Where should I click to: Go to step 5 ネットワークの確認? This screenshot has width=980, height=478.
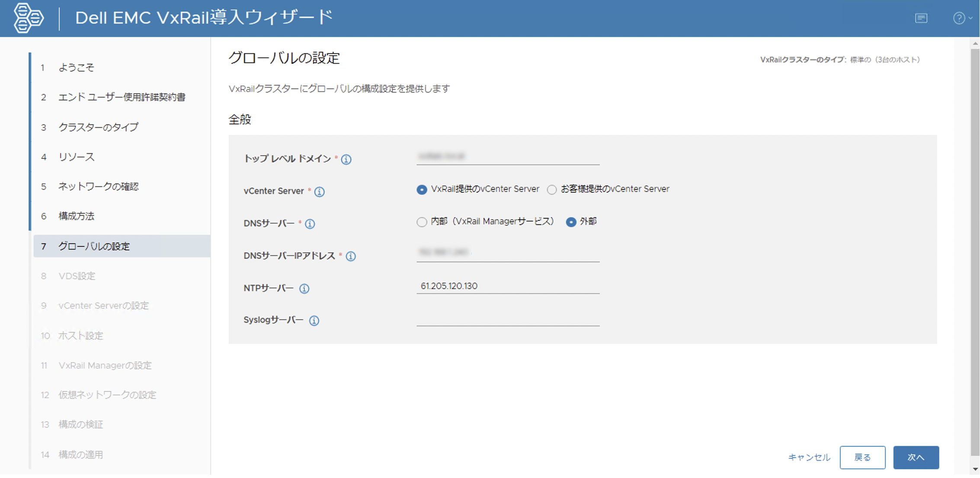coord(98,187)
